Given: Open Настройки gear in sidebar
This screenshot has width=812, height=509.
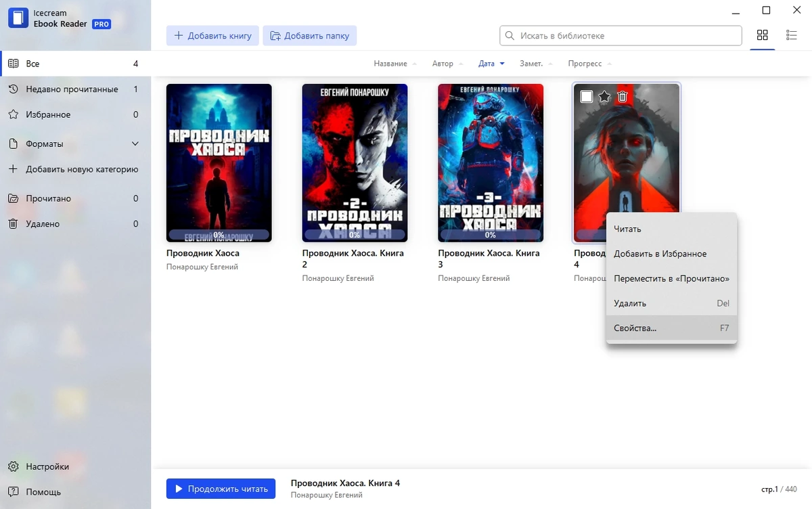Looking at the screenshot, I should tap(13, 466).
